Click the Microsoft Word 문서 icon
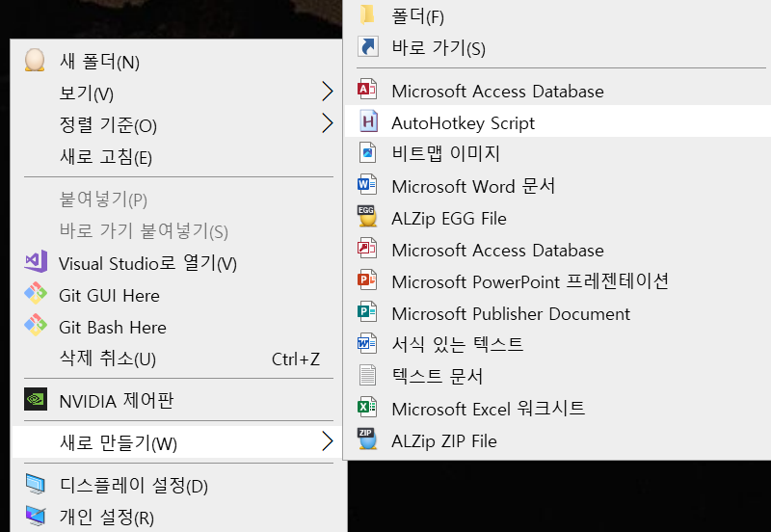The image size is (771, 532). pos(367,184)
